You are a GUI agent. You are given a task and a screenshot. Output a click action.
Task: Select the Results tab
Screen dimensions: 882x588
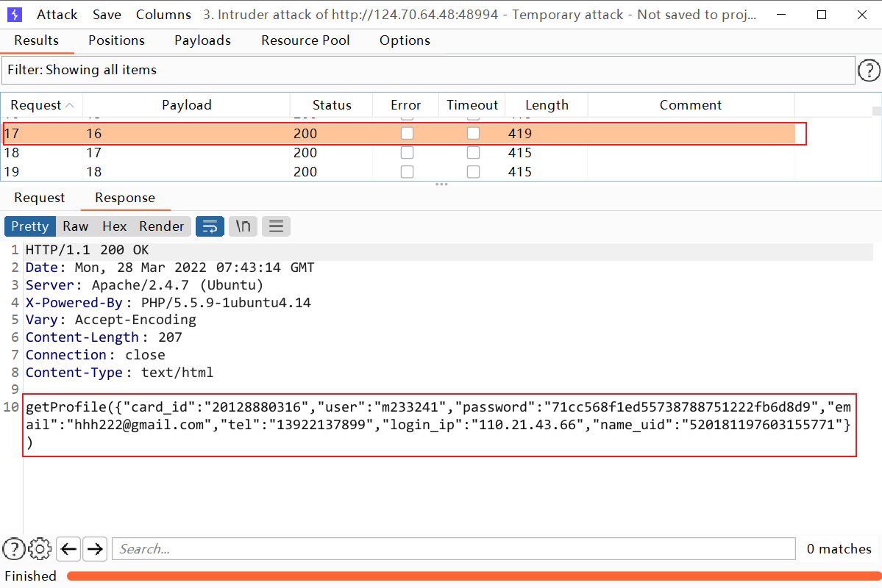pos(37,40)
